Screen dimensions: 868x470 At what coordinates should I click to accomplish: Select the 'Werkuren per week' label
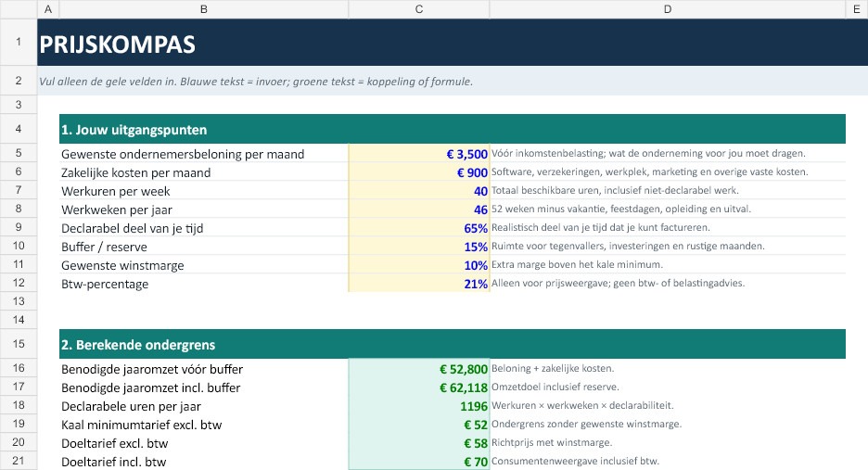click(x=116, y=191)
